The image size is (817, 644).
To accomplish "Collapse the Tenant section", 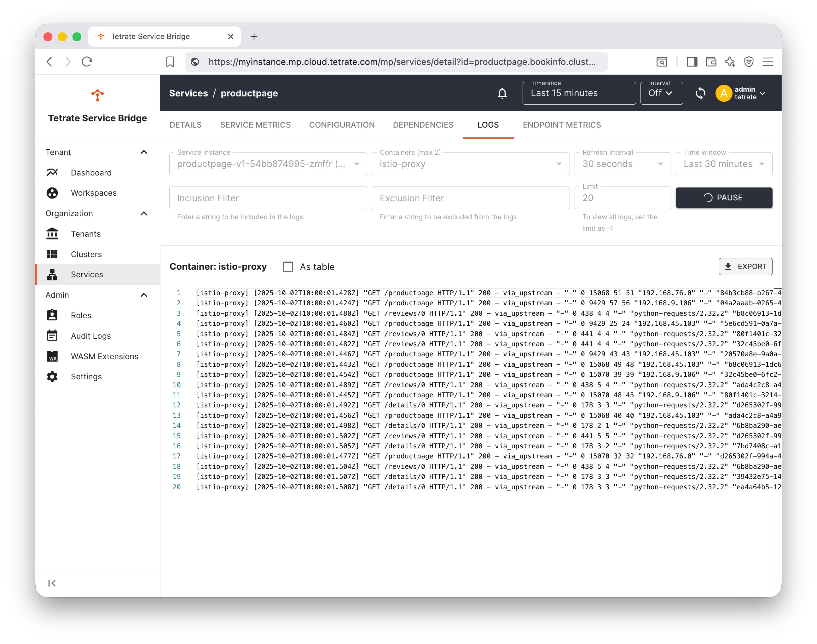I will click(144, 152).
